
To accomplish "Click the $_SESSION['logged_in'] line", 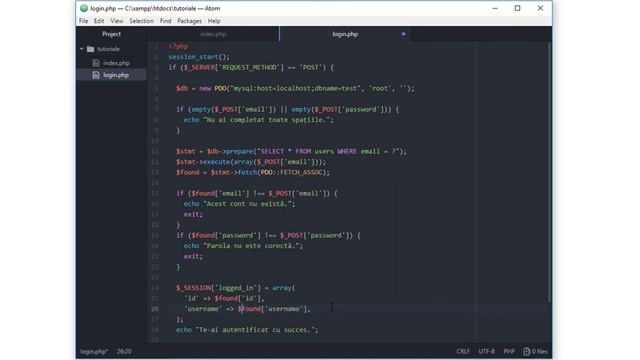I will (236, 288).
